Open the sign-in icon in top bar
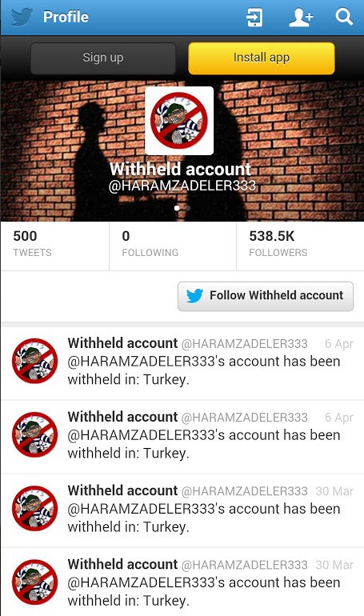Screen dimensions: 364x616 pyautogui.click(x=254, y=18)
